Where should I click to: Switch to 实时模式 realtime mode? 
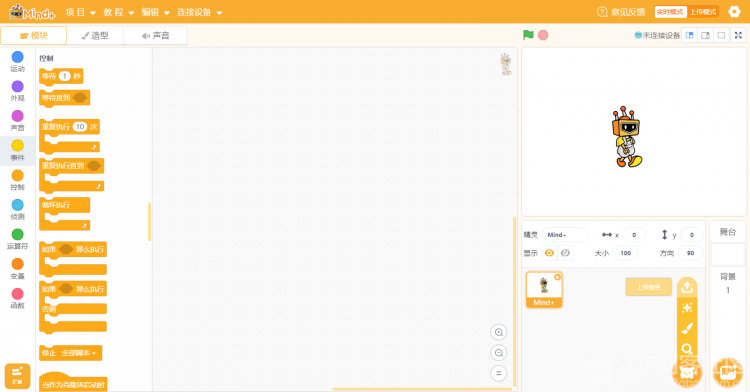coord(670,12)
